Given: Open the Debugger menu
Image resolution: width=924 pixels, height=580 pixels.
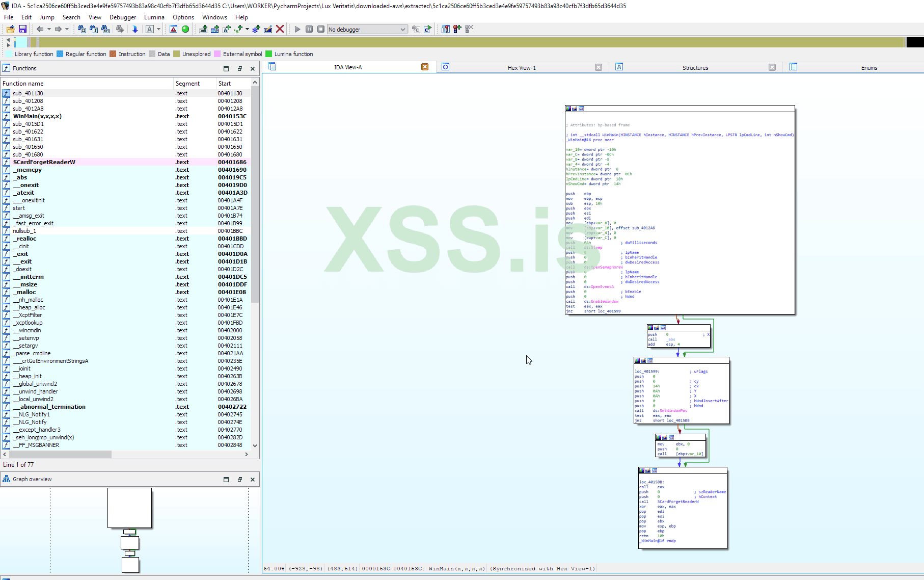Looking at the screenshot, I should 123,17.
